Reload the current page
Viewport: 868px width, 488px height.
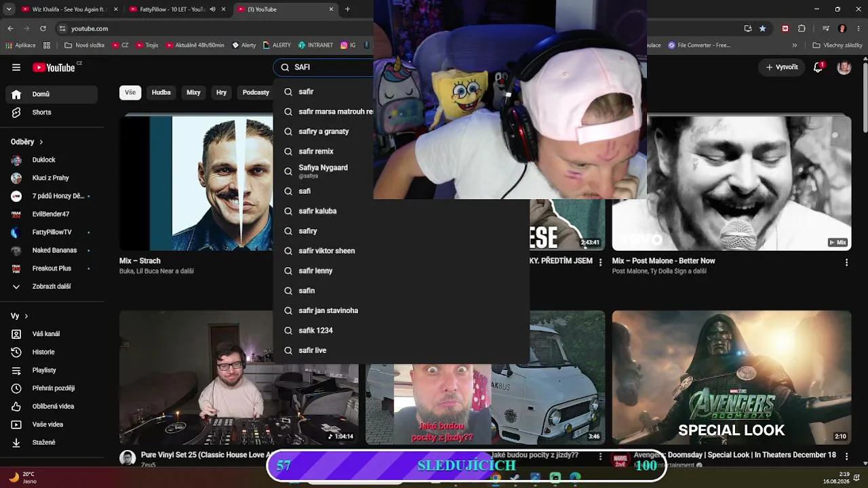point(43,28)
